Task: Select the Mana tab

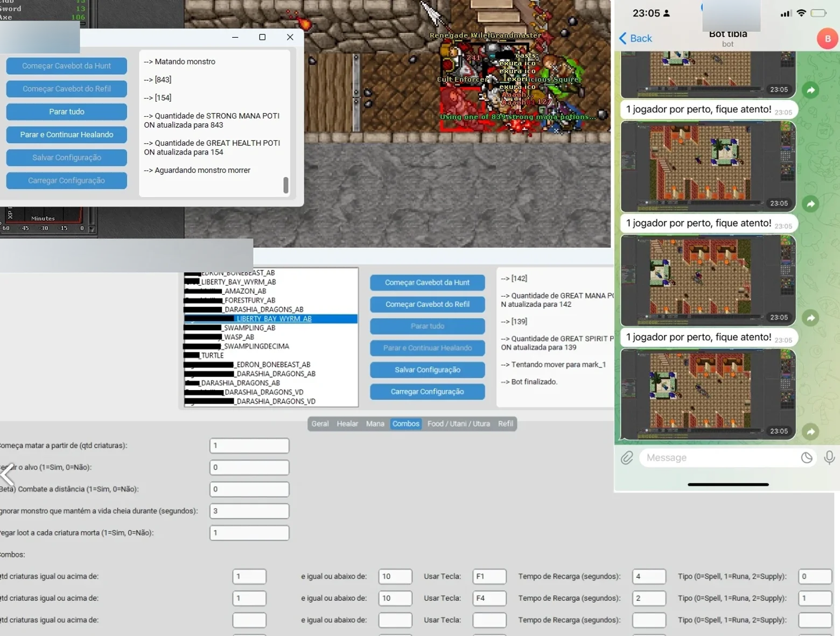Action: point(375,424)
